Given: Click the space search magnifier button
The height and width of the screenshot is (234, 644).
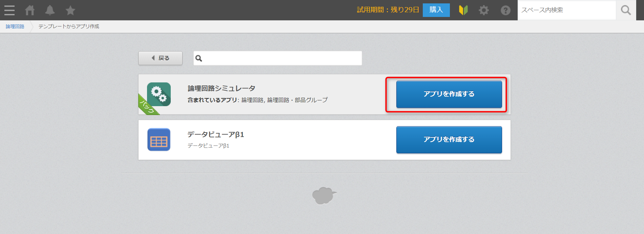Looking at the screenshot, I should coord(626,10).
